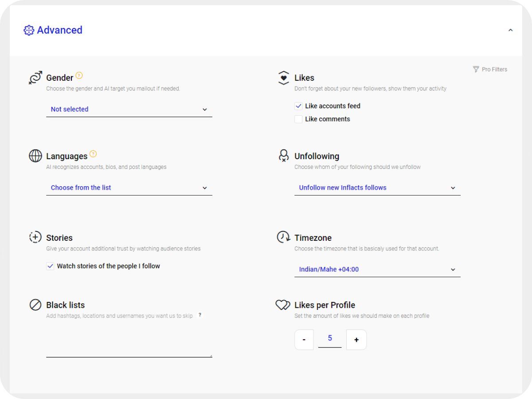Collapse the Advanced section with the top chevron

pos(510,30)
